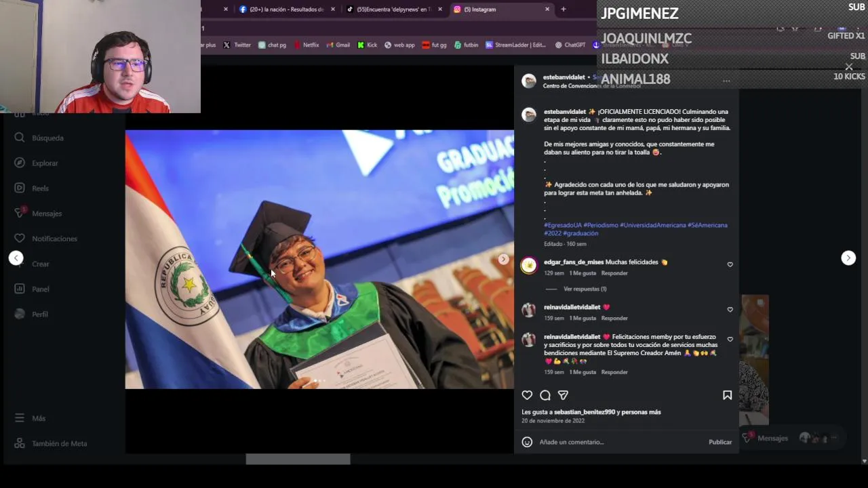The height and width of the screenshot is (488, 868).
Task: Click Responder under edgar_fans_de_mises comment
Action: [x=614, y=273]
